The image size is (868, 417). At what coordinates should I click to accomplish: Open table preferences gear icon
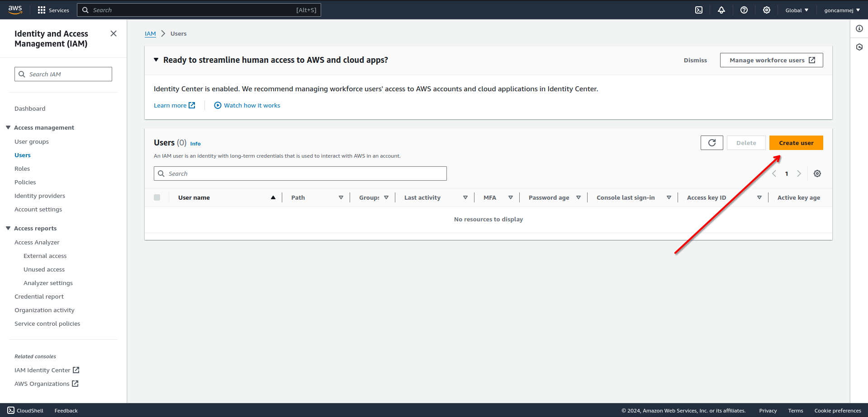(x=817, y=173)
